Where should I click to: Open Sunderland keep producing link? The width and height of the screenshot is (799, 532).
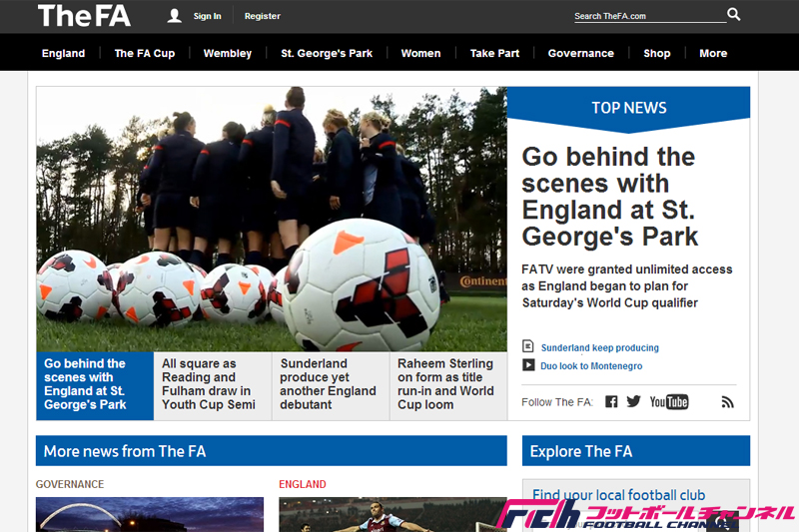pos(599,347)
